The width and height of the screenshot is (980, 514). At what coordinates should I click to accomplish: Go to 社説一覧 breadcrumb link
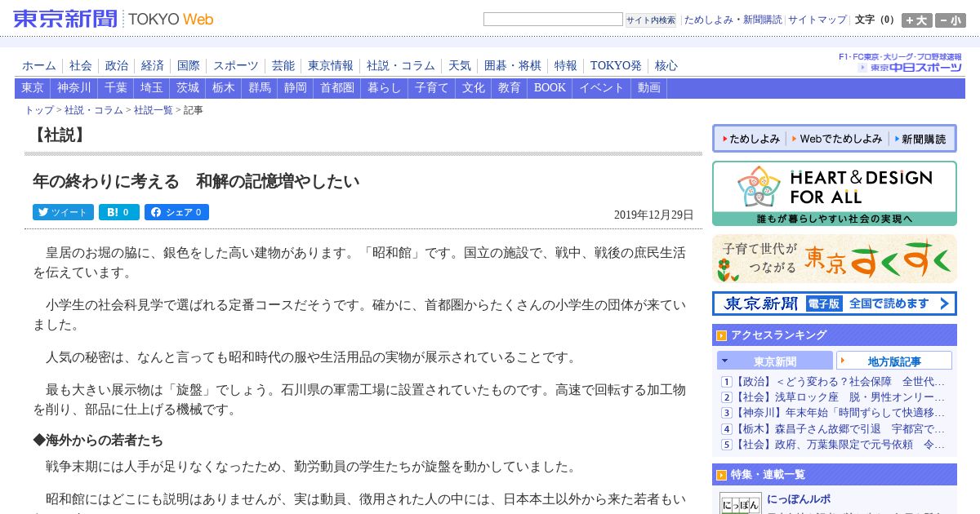(x=154, y=110)
